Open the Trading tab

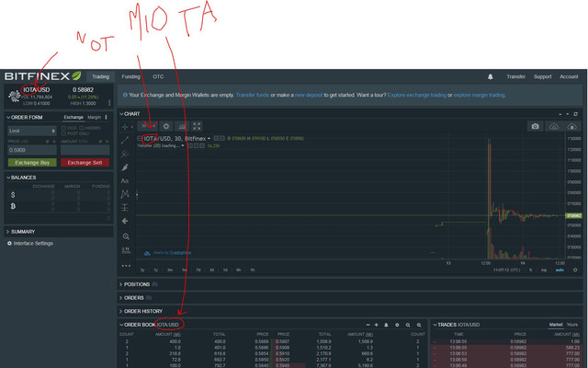point(100,76)
